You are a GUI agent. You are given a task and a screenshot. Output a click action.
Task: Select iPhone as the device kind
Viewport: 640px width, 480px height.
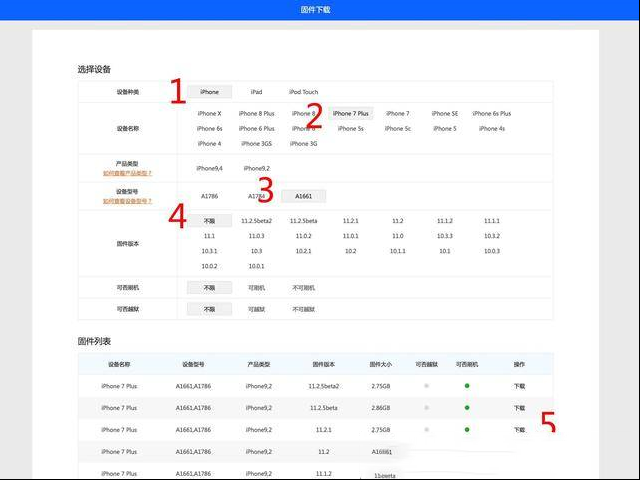click(x=209, y=92)
